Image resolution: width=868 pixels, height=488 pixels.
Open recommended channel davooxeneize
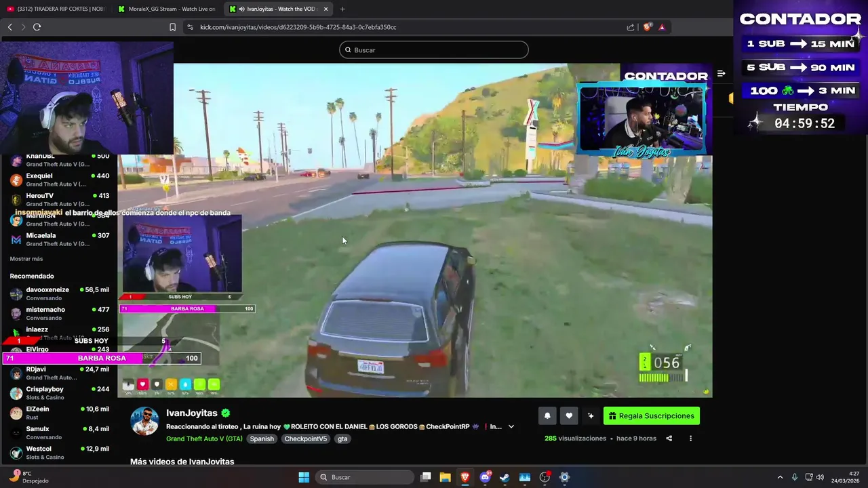point(59,293)
